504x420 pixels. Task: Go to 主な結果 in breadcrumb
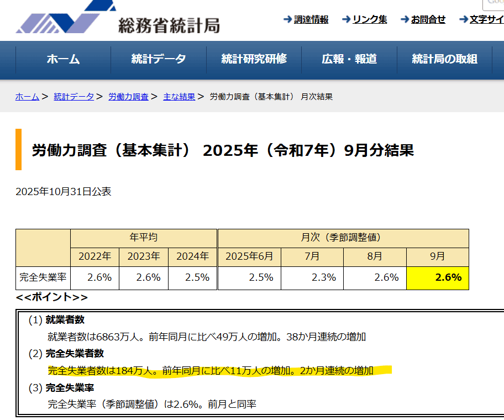(179, 97)
